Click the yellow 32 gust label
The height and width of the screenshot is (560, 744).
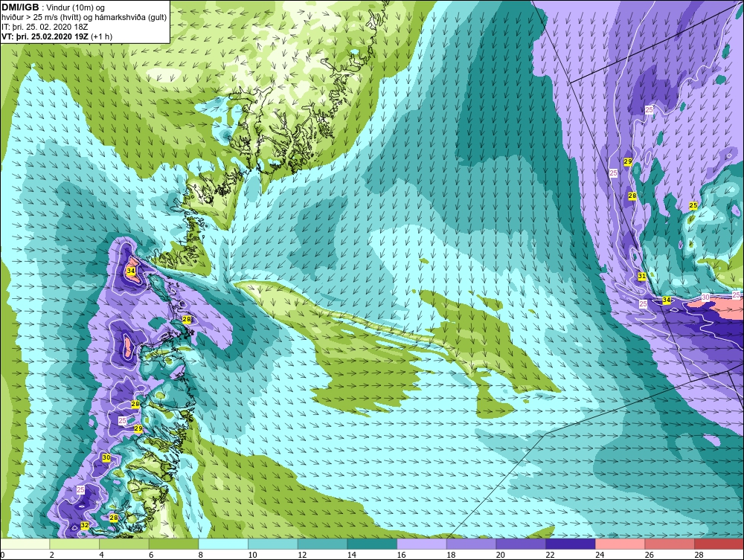coord(85,525)
